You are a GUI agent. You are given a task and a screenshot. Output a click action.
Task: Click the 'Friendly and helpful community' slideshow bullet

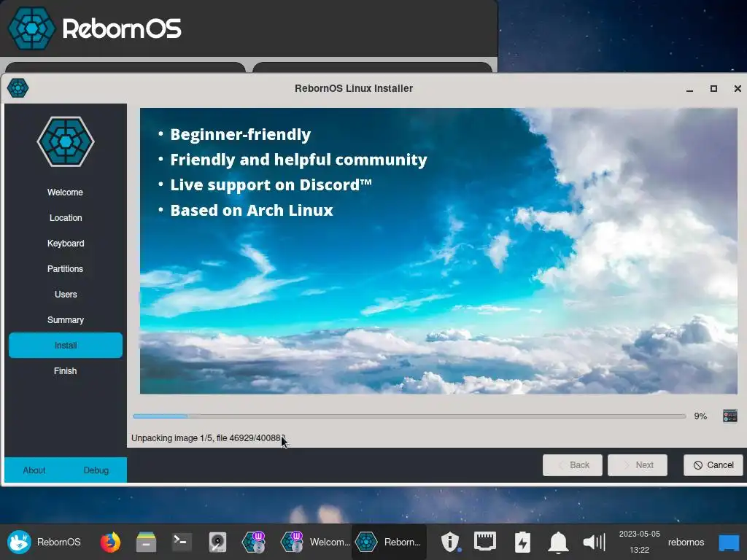[x=298, y=160]
